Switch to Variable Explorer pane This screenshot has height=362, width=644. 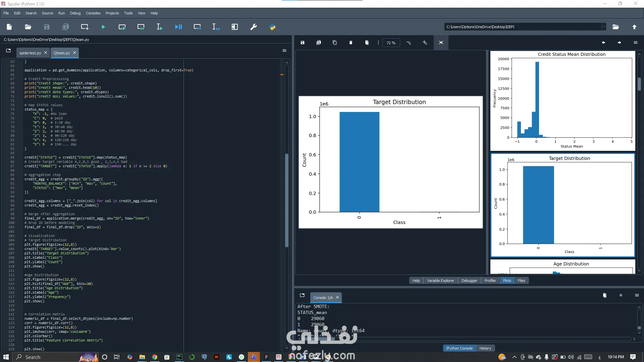tap(440, 281)
